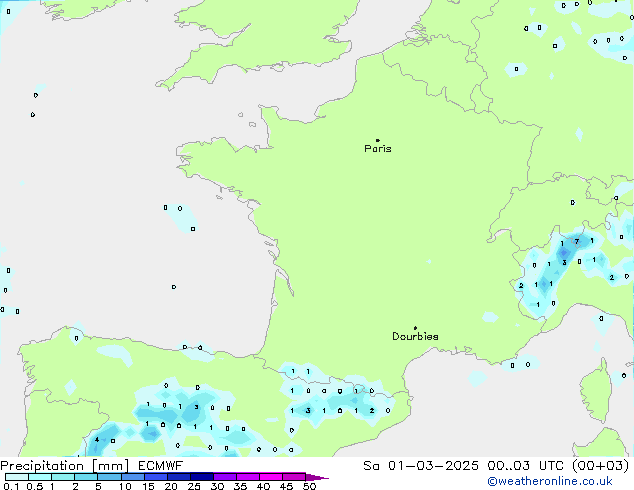Pick the 15–20 mm legend swatch
Viewport: 634px width, 490px height.
point(155,477)
